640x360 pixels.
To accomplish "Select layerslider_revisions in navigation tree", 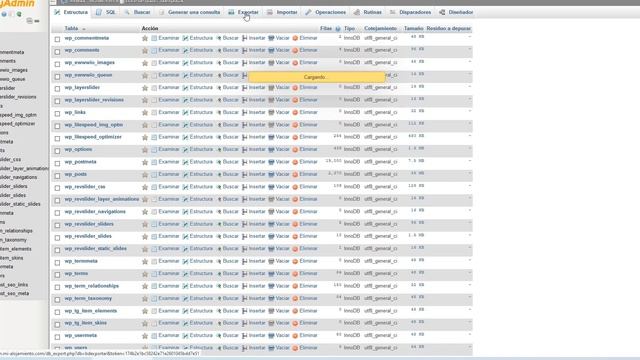I will click(x=18, y=97).
